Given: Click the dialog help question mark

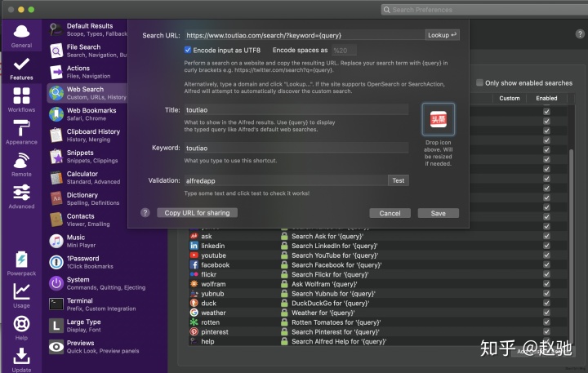Looking at the screenshot, I should click(145, 213).
